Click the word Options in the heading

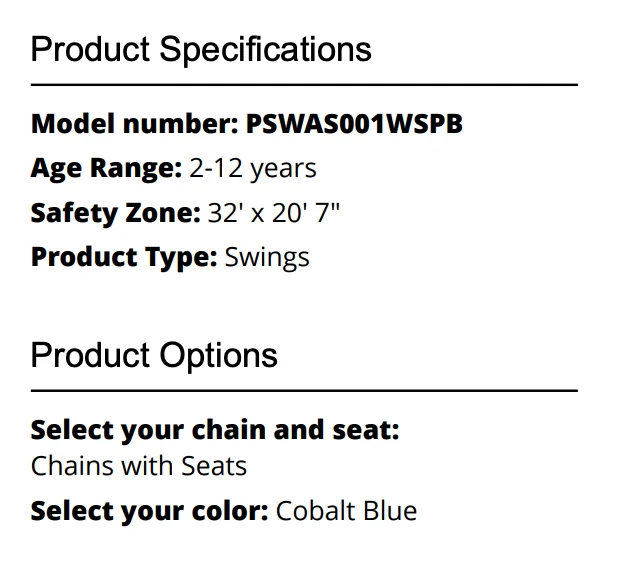pyautogui.click(x=219, y=356)
